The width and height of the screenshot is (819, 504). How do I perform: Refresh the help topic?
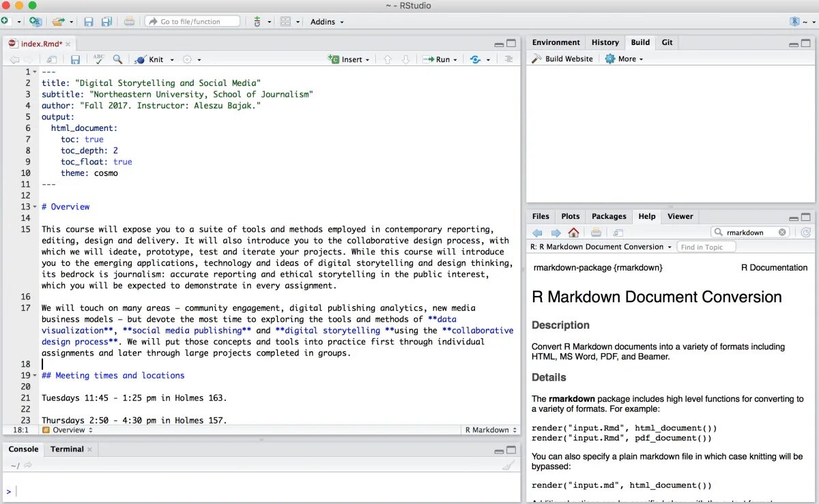click(x=806, y=233)
